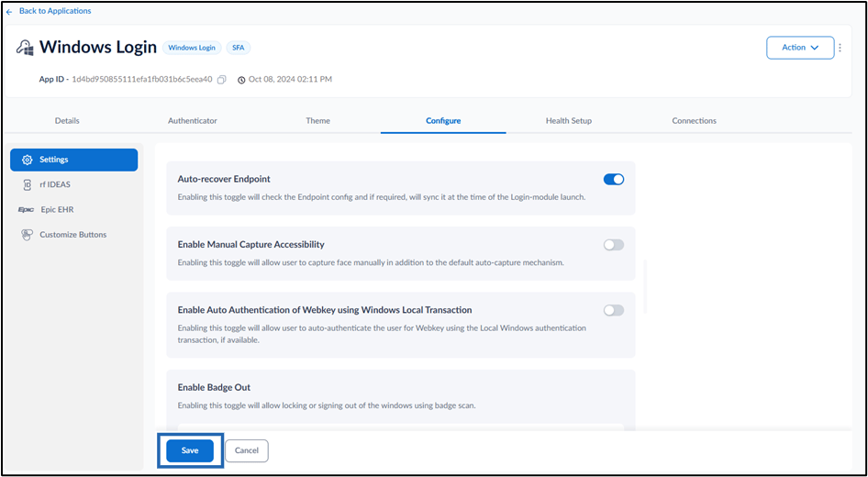Click the clock icon beside the date
The width and height of the screenshot is (868, 477).
point(241,80)
